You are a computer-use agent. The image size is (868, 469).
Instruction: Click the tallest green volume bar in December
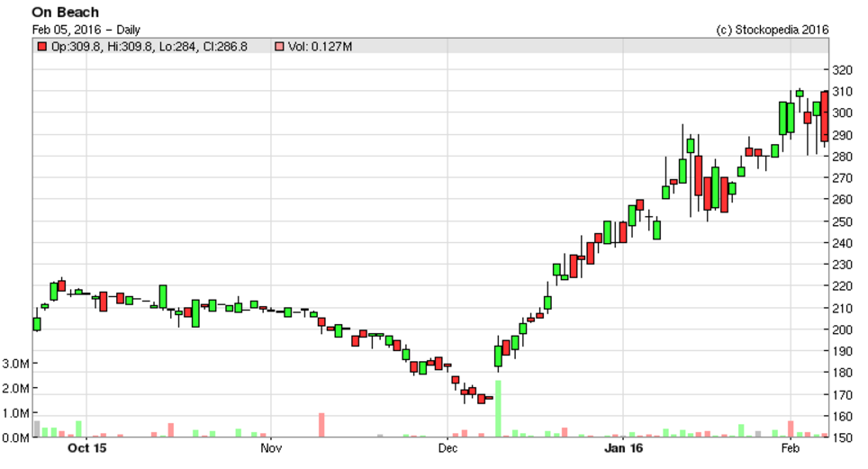coord(498,409)
